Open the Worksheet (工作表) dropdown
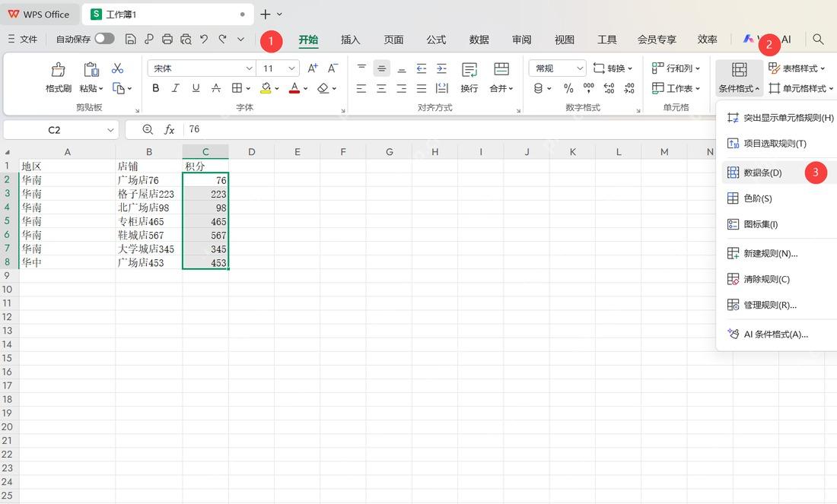Image resolution: width=837 pixels, height=504 pixels. (676, 88)
